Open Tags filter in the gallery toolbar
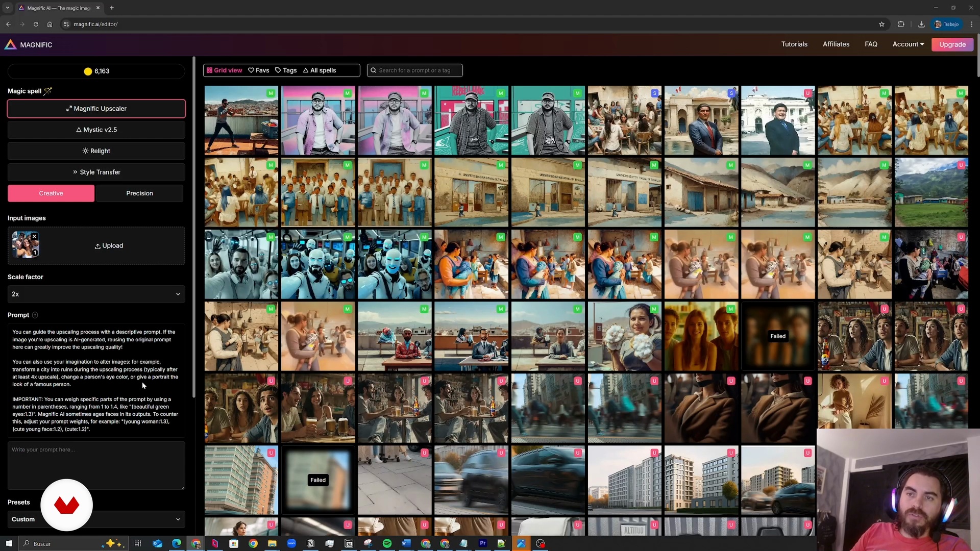Screen dimensions: 980x551 286,70
